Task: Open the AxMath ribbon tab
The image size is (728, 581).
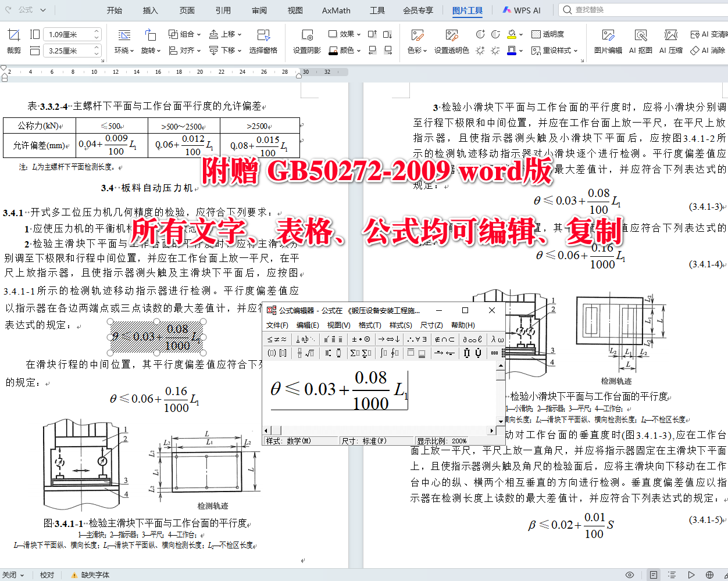Action: (336, 10)
